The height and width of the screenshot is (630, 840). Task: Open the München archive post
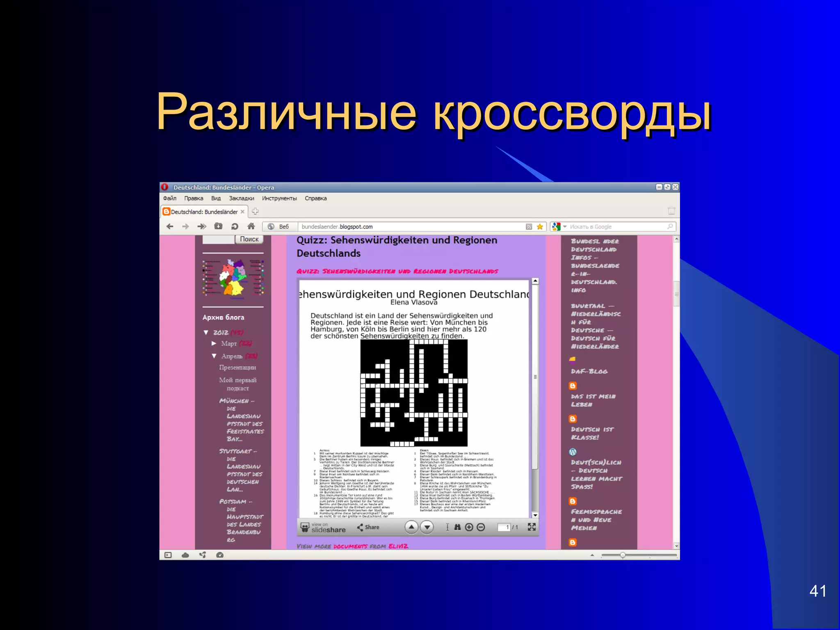(242, 420)
